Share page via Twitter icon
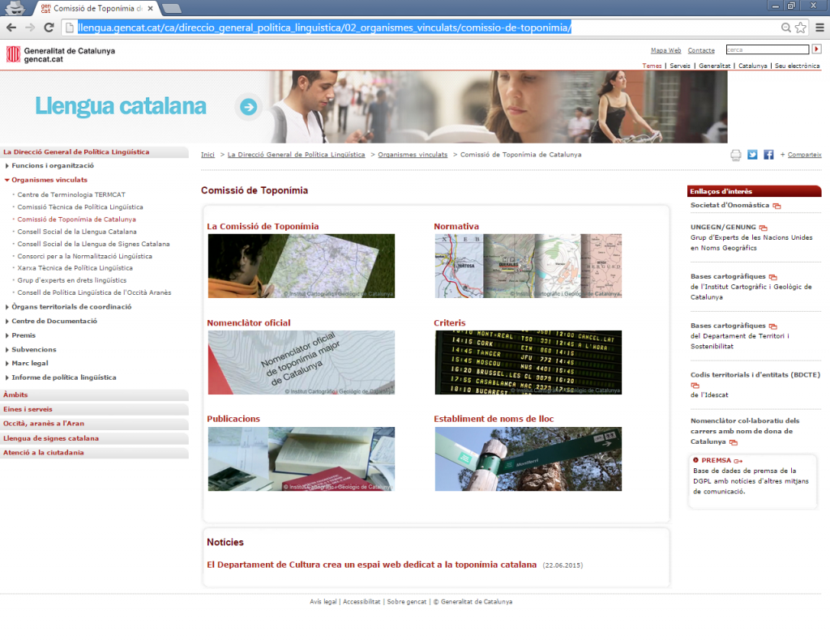 [752, 155]
